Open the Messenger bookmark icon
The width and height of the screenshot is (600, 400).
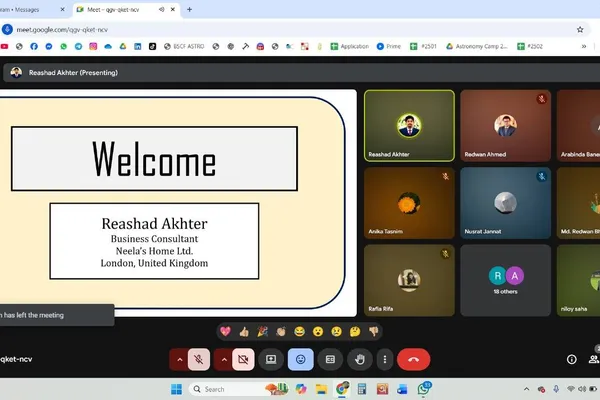[49, 46]
